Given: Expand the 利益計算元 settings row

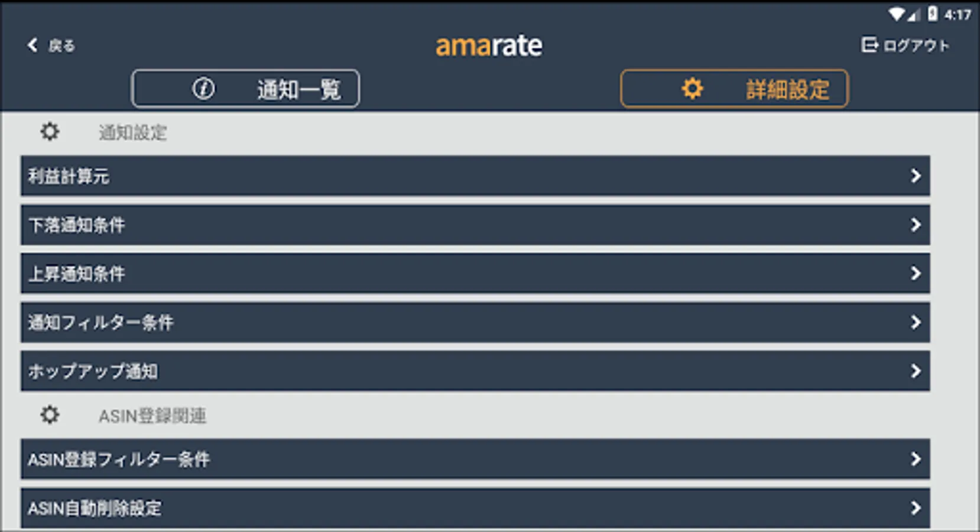Looking at the screenshot, I should point(916,176).
